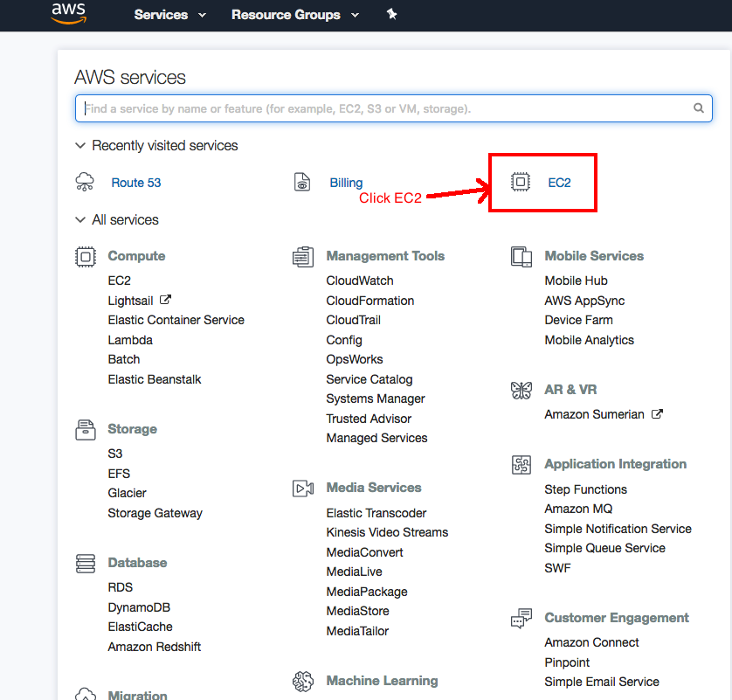Open Route 53 from recently visited
Viewport: 732px width, 700px height.
click(x=136, y=183)
